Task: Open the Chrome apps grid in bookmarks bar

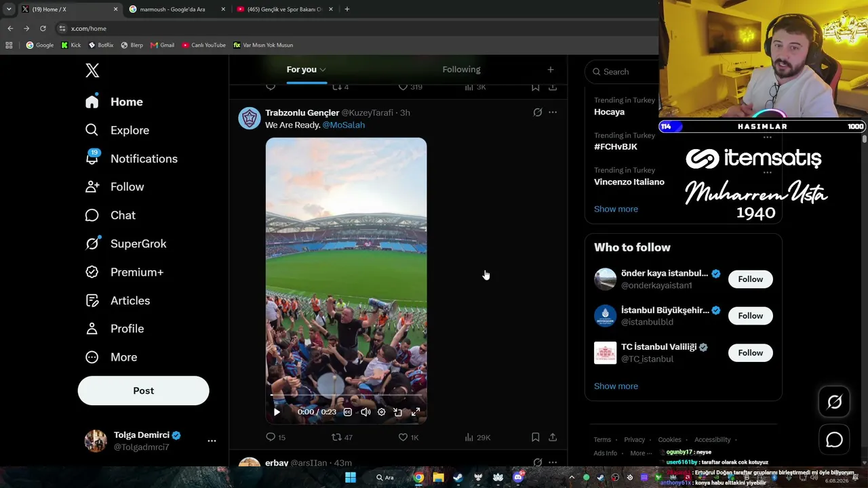Action: 9,45
